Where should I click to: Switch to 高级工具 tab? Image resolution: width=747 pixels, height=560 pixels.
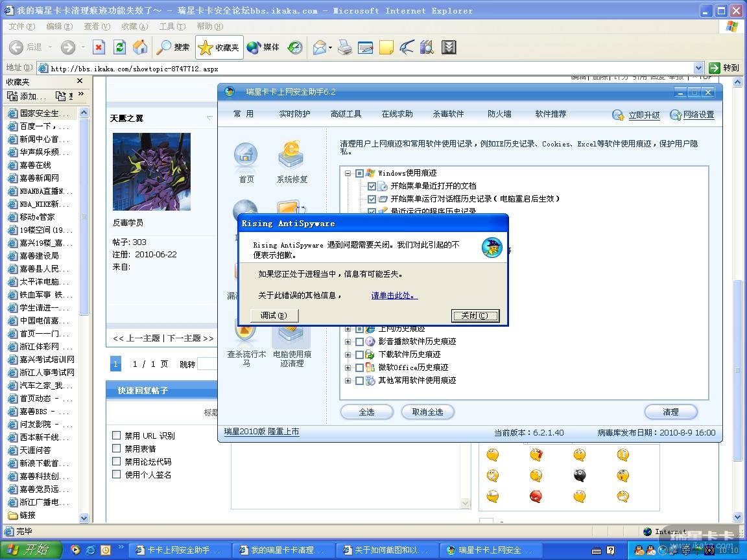(346, 114)
